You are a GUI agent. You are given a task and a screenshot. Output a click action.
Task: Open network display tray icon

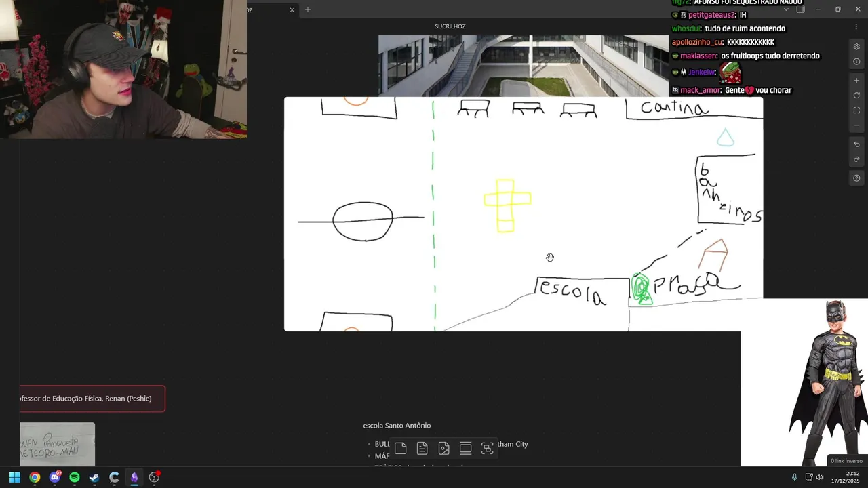809,477
